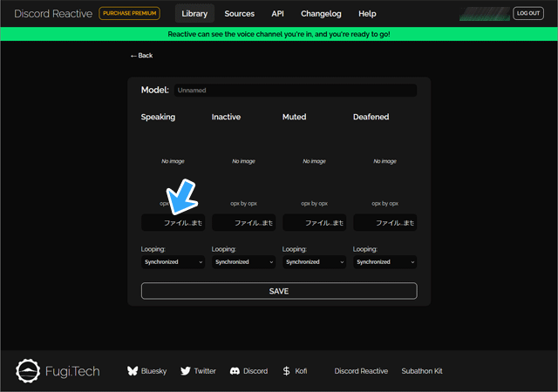Open the Muted Looping dropdown
The width and height of the screenshot is (558, 392).
click(x=314, y=261)
